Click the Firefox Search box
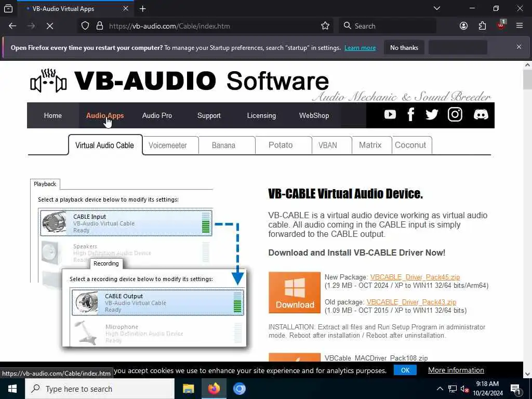 point(388,26)
